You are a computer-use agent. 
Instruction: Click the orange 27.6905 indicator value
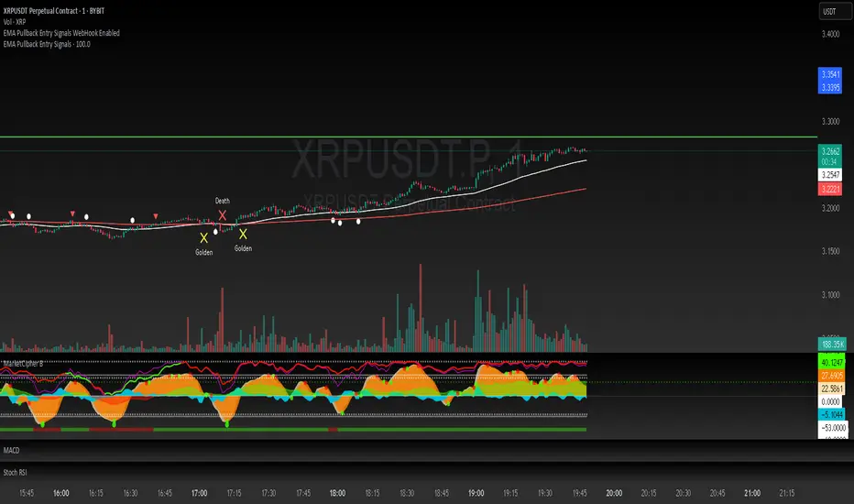[832, 376]
